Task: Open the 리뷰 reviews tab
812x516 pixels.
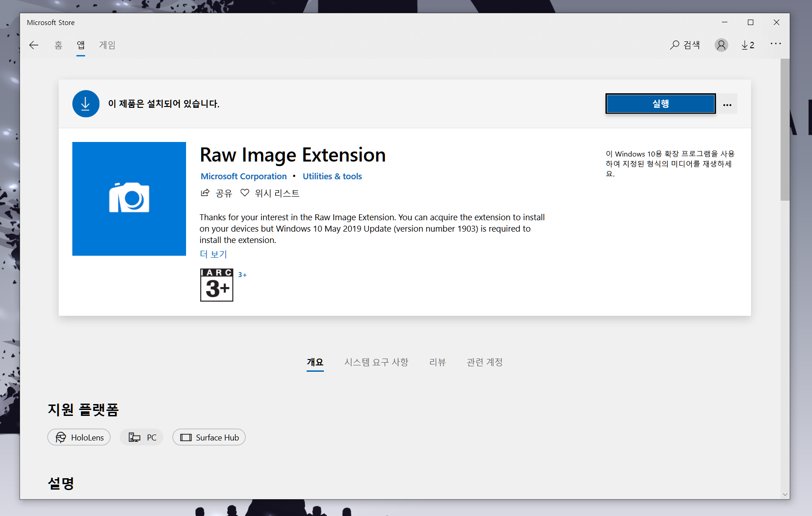Action: coord(437,362)
